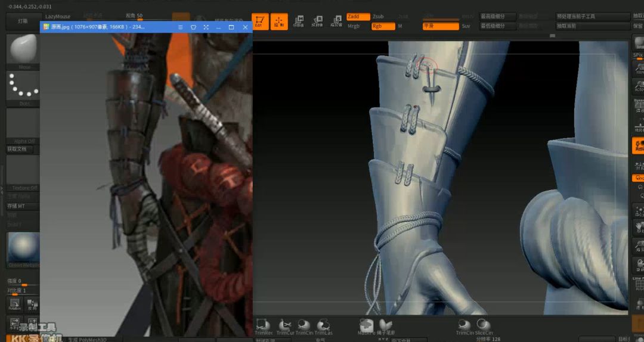This screenshot has width=644, height=342.
Task: Click the image viewer app logo icon
Action: tap(46, 27)
